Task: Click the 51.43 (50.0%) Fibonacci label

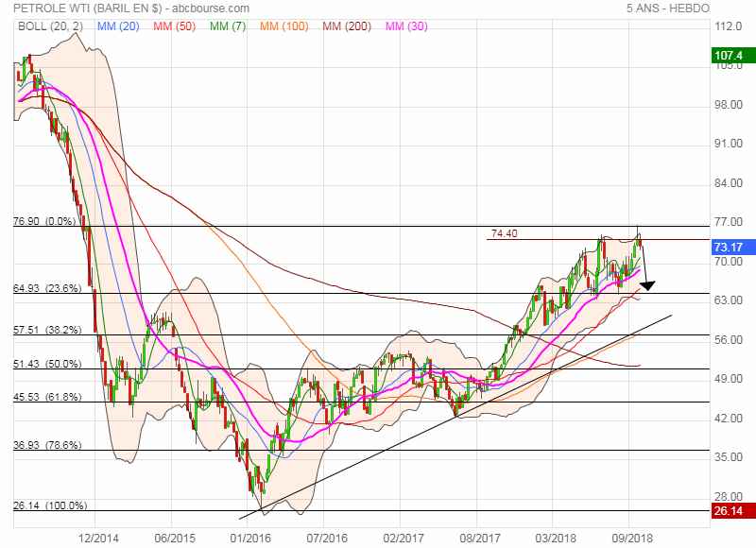Action: click(x=47, y=364)
